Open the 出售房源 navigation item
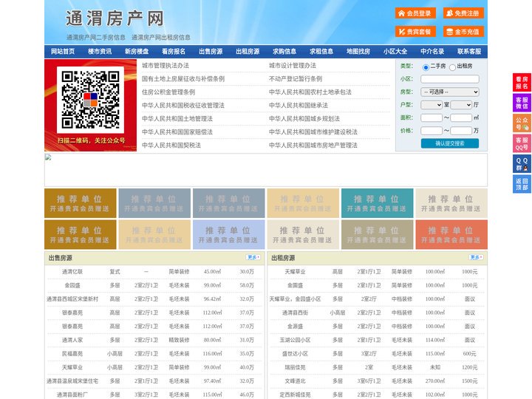 point(211,52)
